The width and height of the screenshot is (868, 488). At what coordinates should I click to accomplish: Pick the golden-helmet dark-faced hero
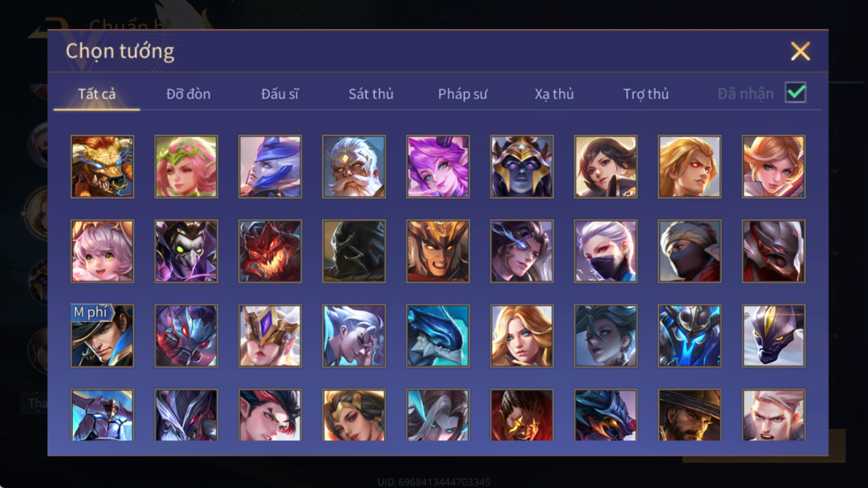(522, 167)
